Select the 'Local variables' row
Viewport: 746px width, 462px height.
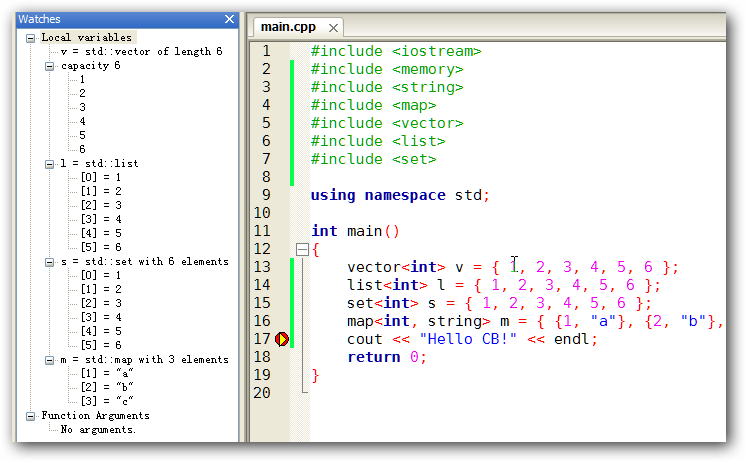click(x=87, y=37)
